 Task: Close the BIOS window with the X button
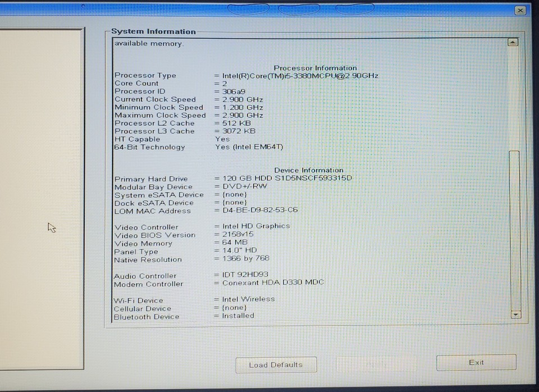coord(520,10)
